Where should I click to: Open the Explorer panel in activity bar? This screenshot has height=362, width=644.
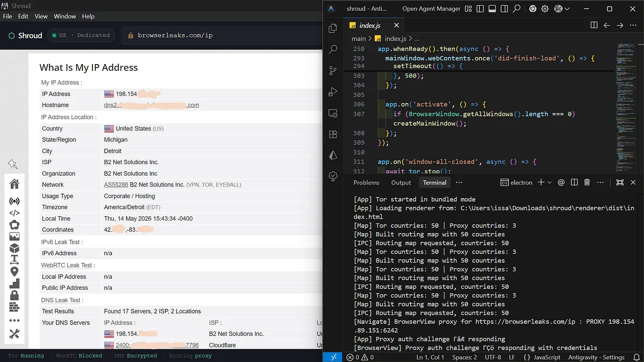pos(333,28)
